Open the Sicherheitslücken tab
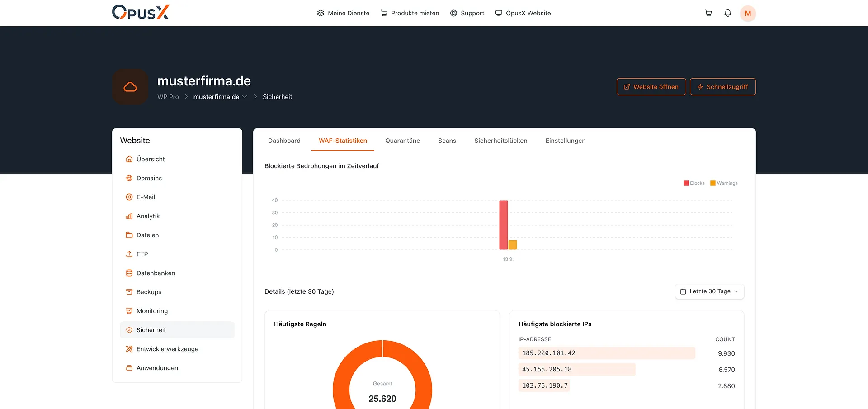Viewport: 868px width, 409px height. 500,141
